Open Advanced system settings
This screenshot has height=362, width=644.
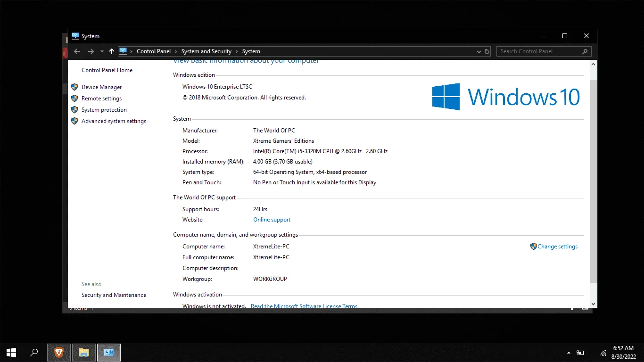coord(114,121)
